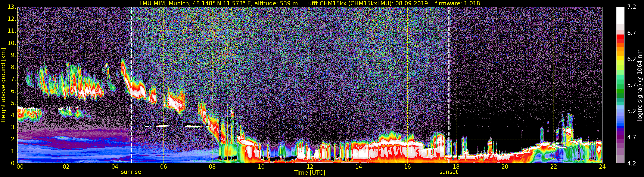Click the dashed white sunrise marker line
This screenshot has width=644, height=177.
click(x=131, y=85)
